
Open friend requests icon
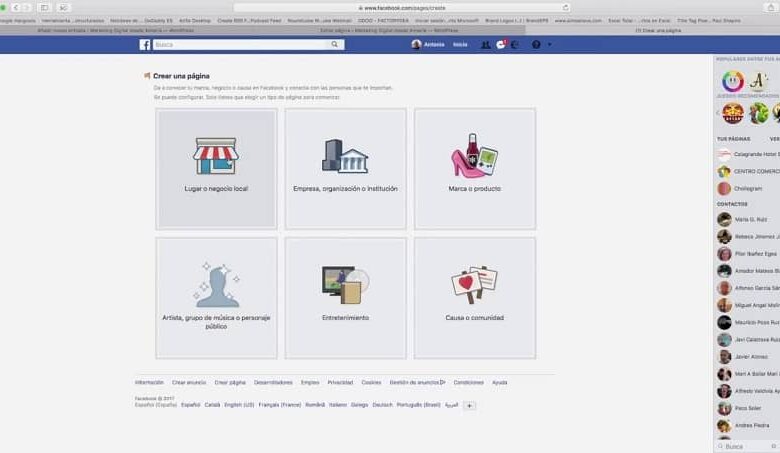click(486, 45)
